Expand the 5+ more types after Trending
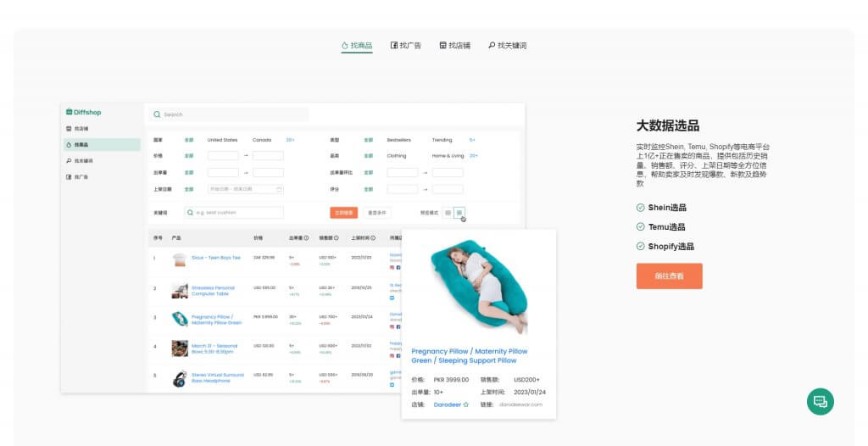This screenshot has width=868, height=446. click(472, 140)
